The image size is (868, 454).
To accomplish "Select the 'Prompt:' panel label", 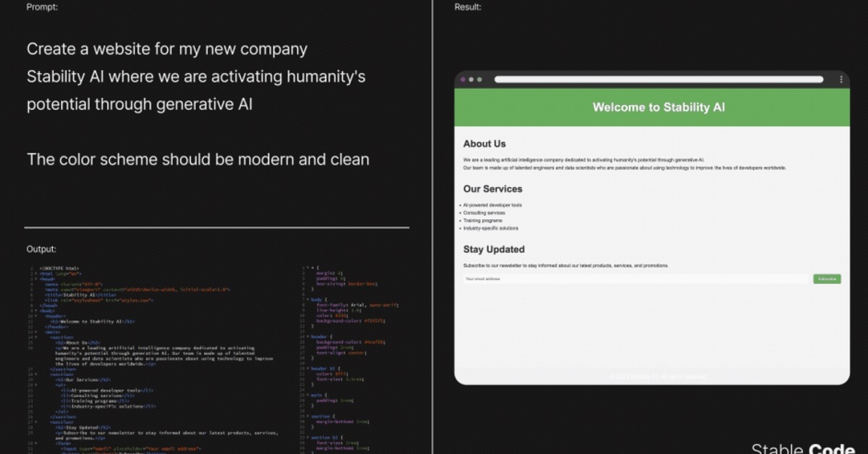I will click(x=41, y=7).
